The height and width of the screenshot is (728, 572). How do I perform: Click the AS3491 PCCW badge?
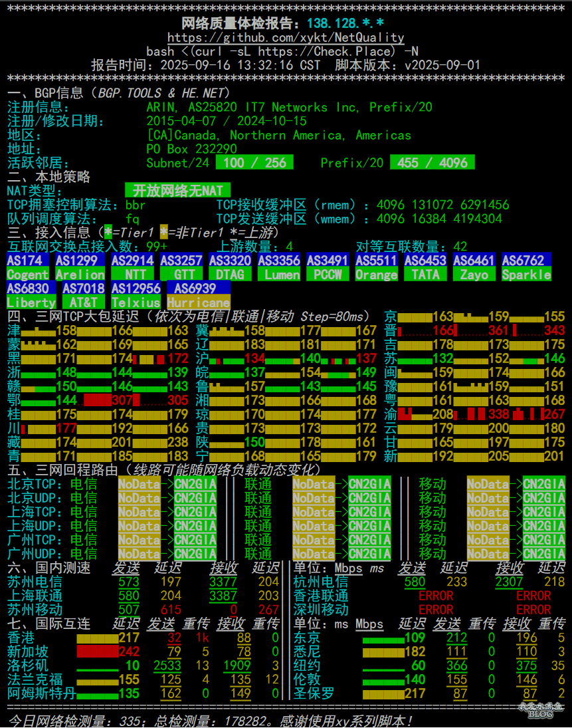coord(328,267)
